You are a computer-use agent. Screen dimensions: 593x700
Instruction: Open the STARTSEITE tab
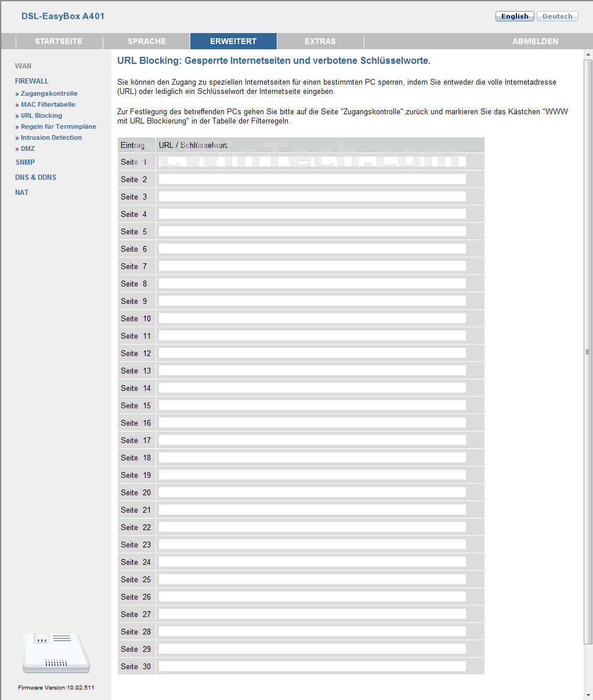59,41
